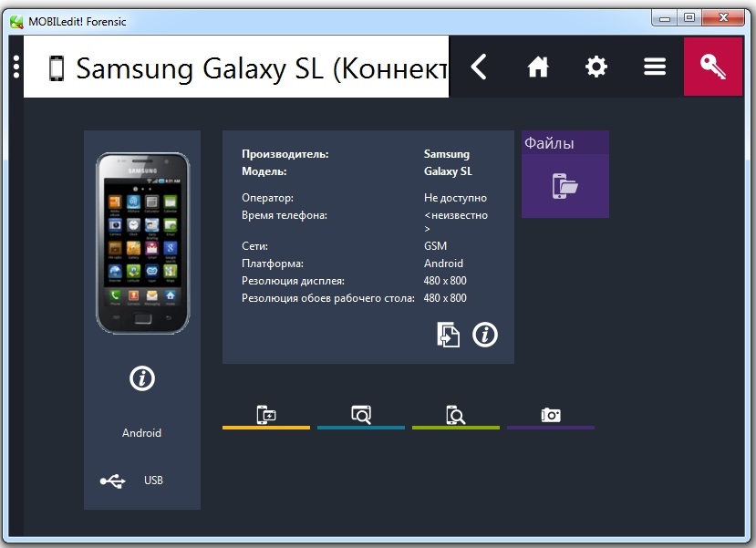Close the MOBILedit! Forensic window
The height and width of the screenshot is (548, 756).
click(x=723, y=18)
